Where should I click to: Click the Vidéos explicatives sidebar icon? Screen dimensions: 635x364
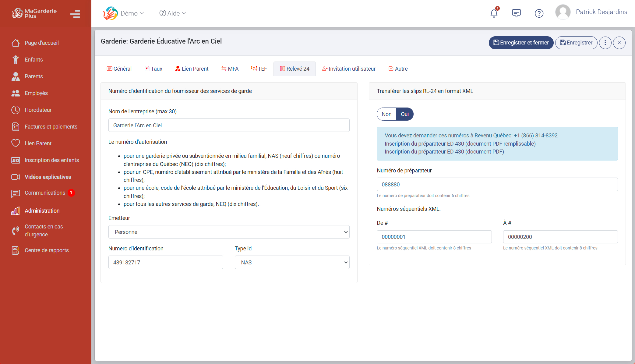16,177
